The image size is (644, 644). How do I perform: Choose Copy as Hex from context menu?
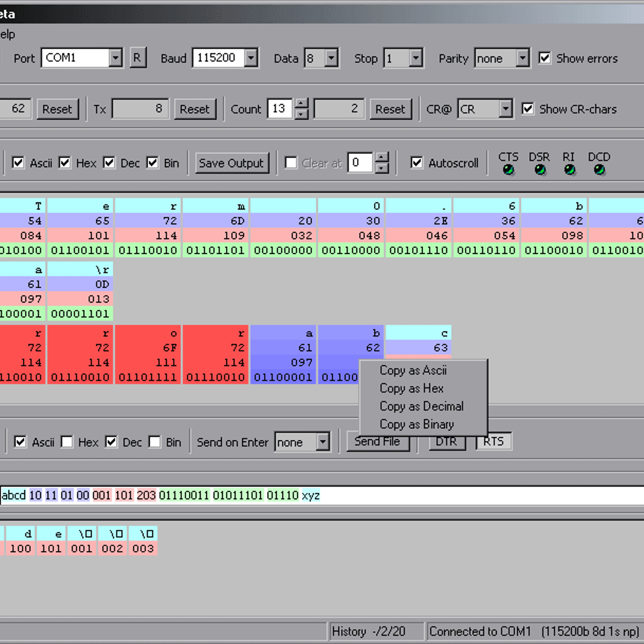pyautogui.click(x=412, y=388)
